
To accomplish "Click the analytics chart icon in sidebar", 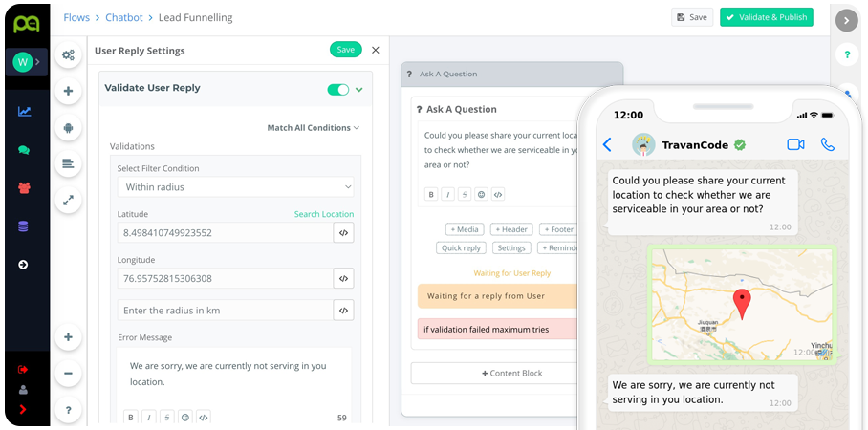I will coord(24,112).
